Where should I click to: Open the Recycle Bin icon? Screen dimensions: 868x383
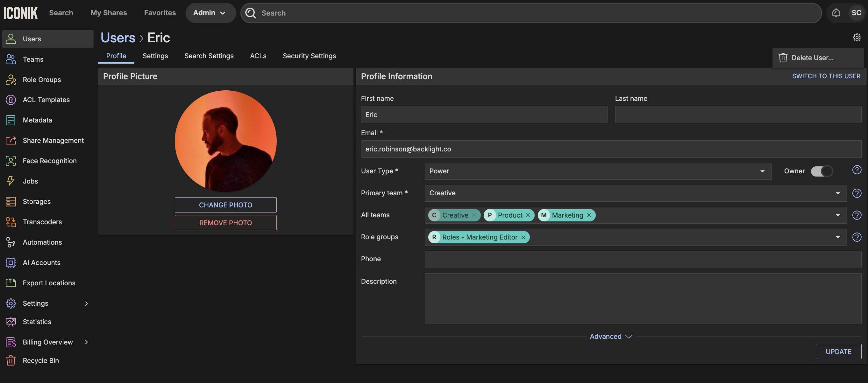click(x=11, y=360)
